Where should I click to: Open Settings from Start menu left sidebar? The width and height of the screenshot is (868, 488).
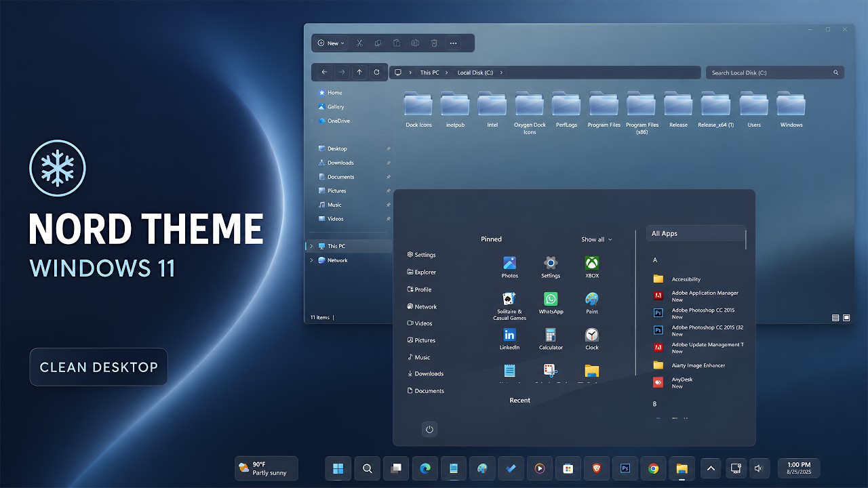tap(421, 255)
